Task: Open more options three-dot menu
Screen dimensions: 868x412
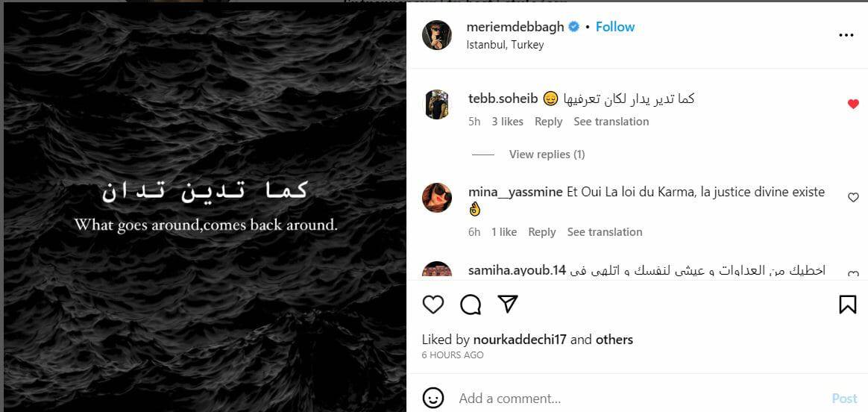Action: click(x=846, y=35)
